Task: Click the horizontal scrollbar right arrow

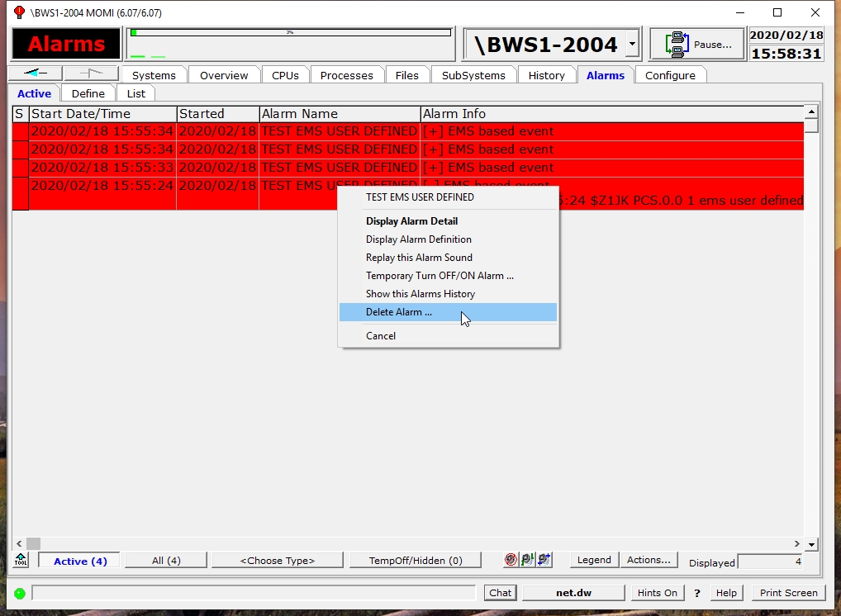Action: pyautogui.click(x=797, y=543)
